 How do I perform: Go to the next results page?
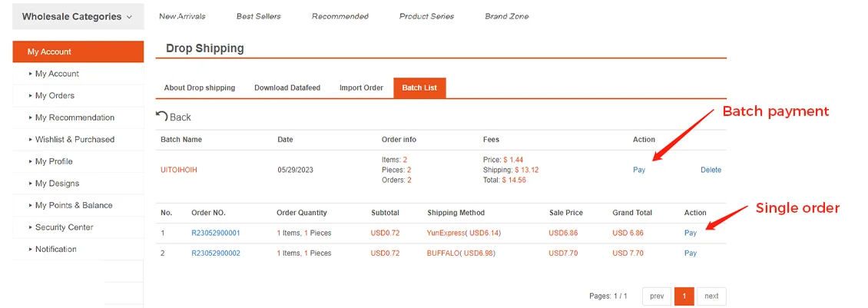(x=711, y=296)
